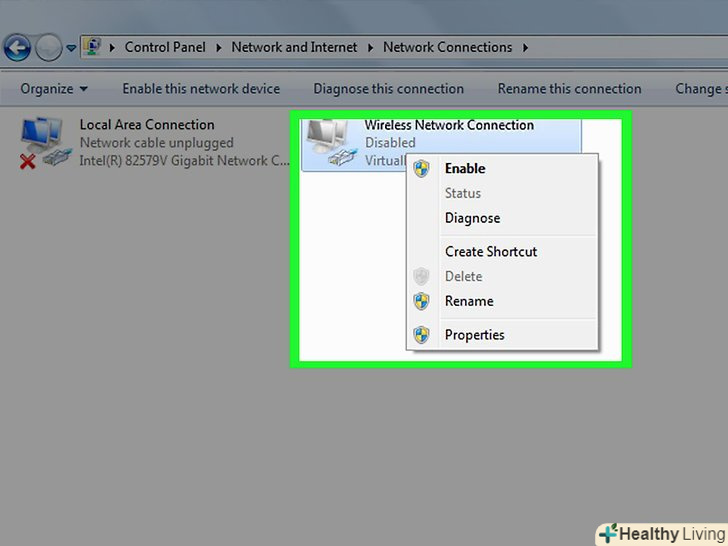Select the Local Area Connection icon
Screen dimensions: 728x546
tap(46, 143)
